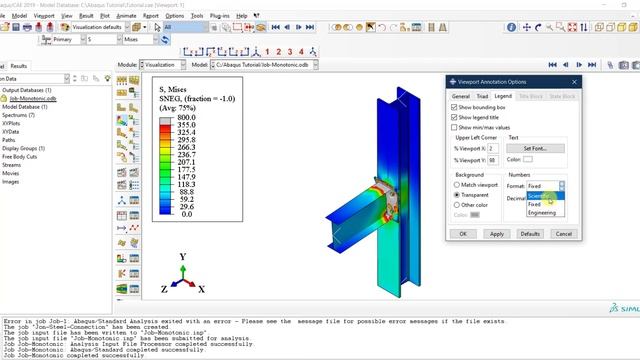This screenshot has height=360, width=640.
Task: Apply view 1 from the Views toolbar
Action: coord(267,52)
